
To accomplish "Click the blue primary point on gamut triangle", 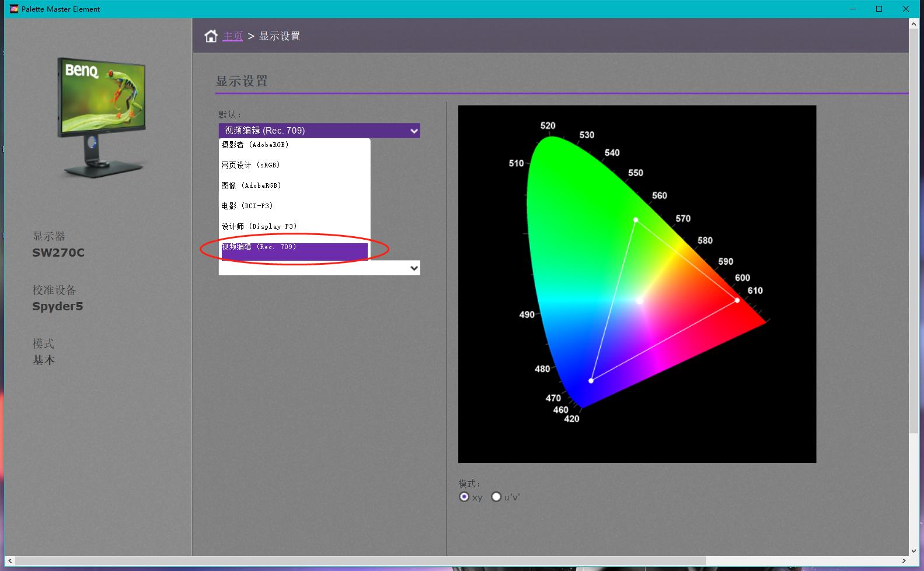I will tap(591, 381).
